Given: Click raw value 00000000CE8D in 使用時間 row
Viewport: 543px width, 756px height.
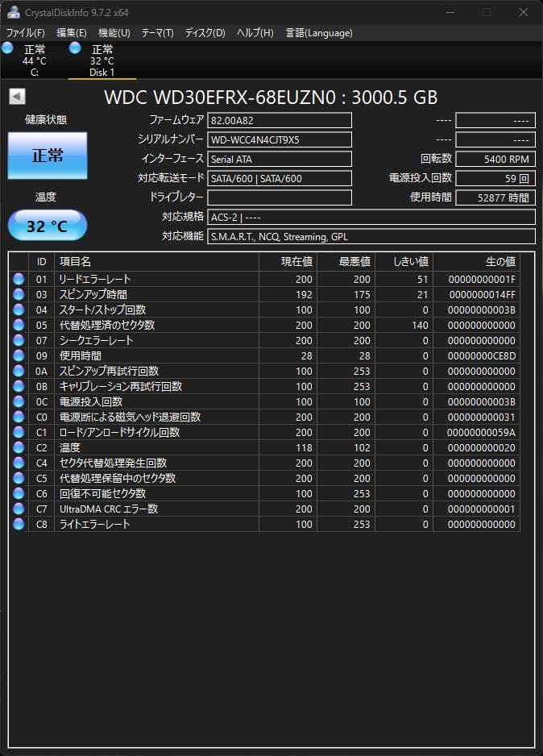Looking at the screenshot, I should coord(482,355).
